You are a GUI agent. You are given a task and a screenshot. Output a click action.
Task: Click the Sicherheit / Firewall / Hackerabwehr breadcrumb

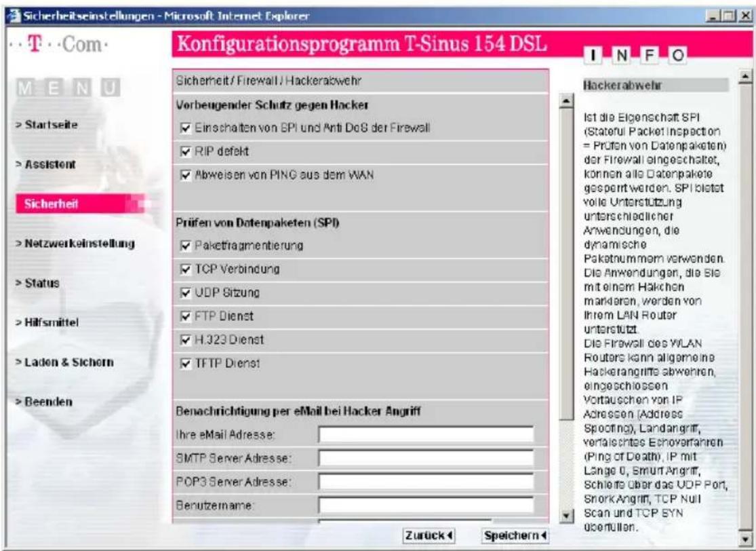pyautogui.click(x=268, y=81)
